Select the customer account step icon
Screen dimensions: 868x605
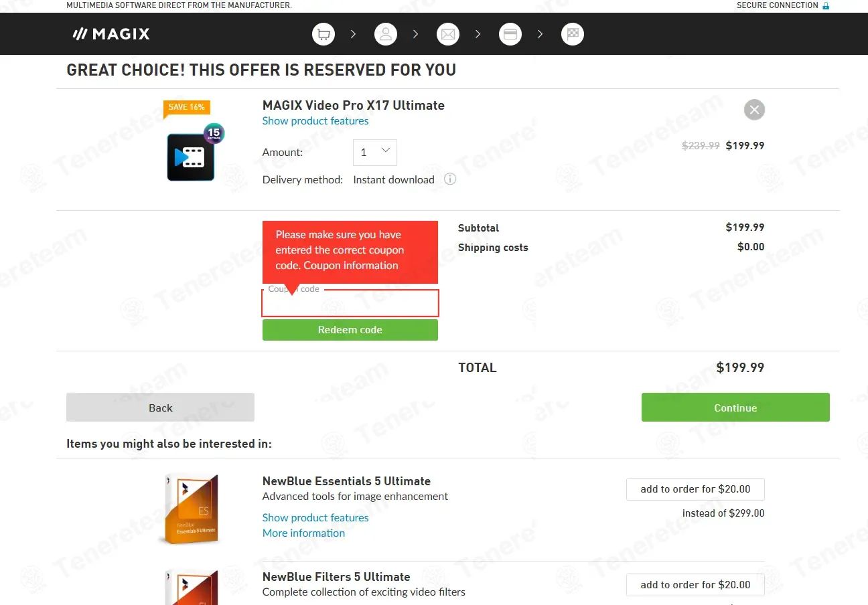386,34
